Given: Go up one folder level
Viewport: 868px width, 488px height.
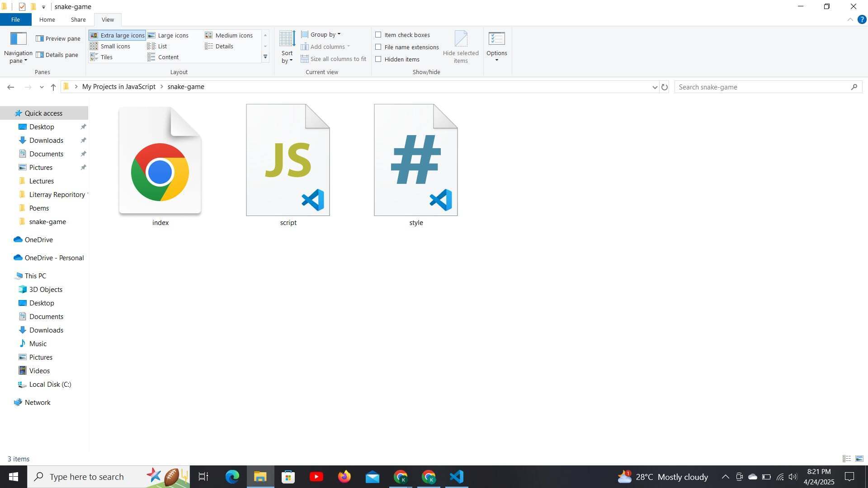Looking at the screenshot, I should point(53,87).
